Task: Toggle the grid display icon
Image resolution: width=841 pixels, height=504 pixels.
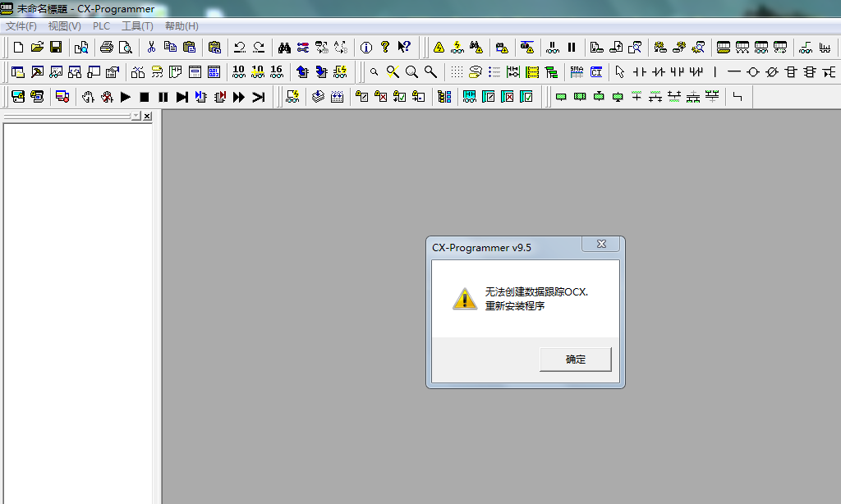Action: pos(457,72)
